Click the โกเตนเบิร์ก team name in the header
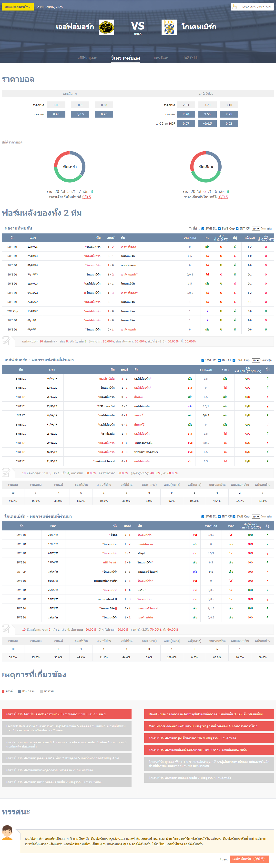Screen dimensions: 276x868 click(x=199, y=27)
